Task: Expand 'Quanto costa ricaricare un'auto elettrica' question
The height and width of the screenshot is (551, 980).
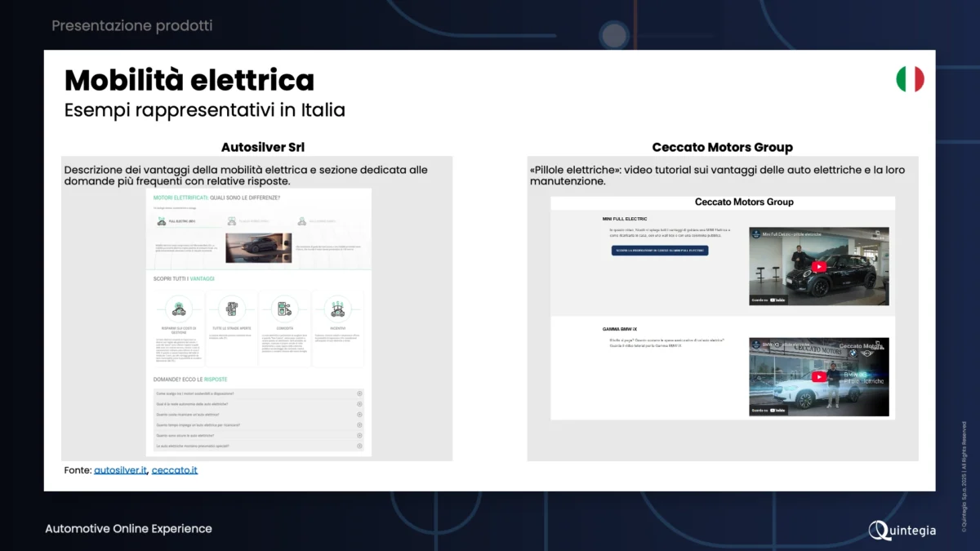Action: coord(258,415)
